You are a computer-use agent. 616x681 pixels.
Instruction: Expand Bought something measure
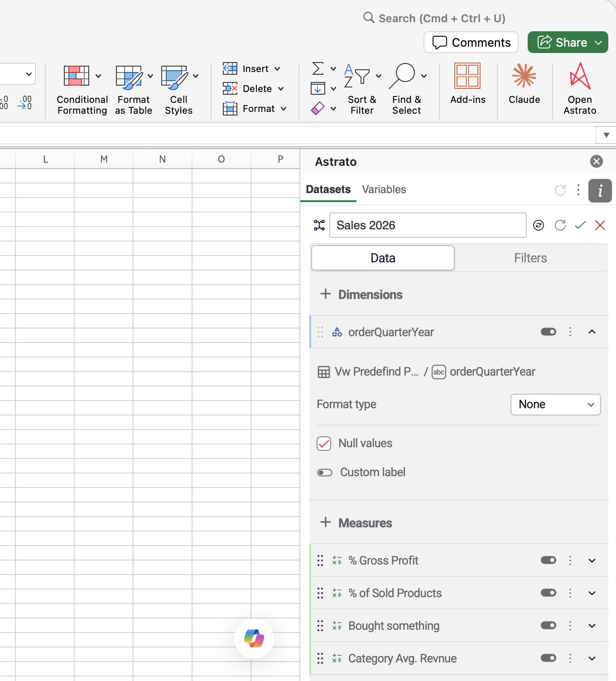point(592,626)
